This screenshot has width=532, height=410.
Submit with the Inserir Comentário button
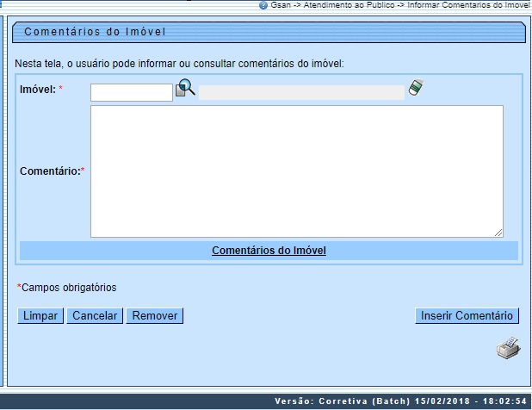467,316
